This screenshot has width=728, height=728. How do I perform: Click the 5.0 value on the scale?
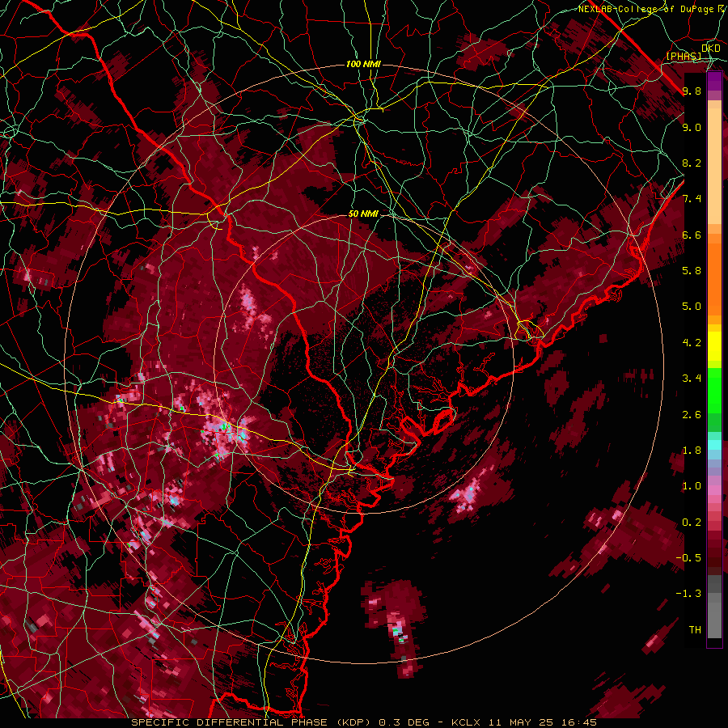coord(692,307)
